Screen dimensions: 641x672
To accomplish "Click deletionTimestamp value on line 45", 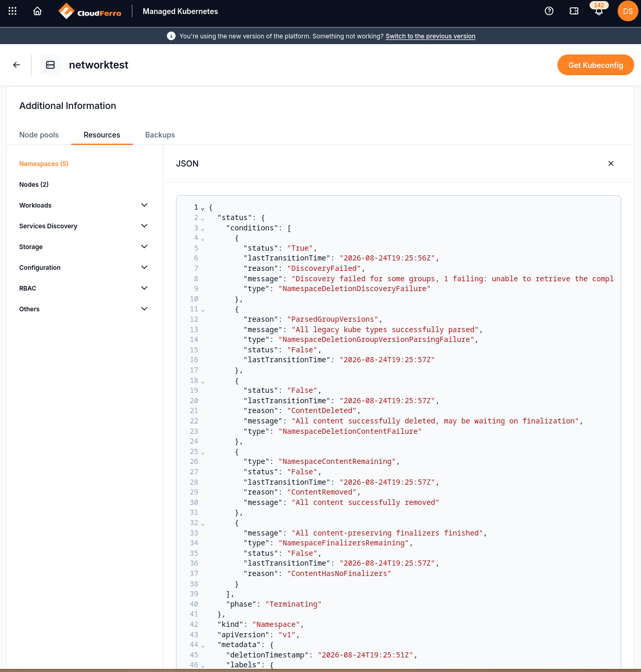I will pyautogui.click(x=365, y=655).
